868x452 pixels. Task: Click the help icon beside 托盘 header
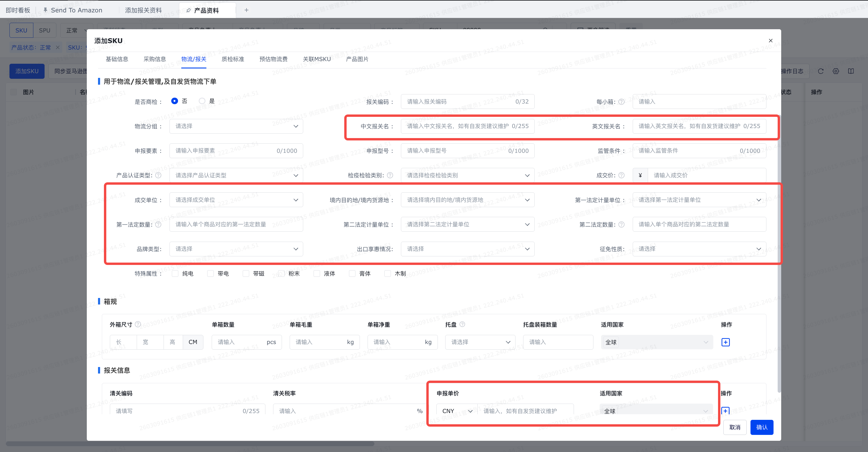click(462, 324)
